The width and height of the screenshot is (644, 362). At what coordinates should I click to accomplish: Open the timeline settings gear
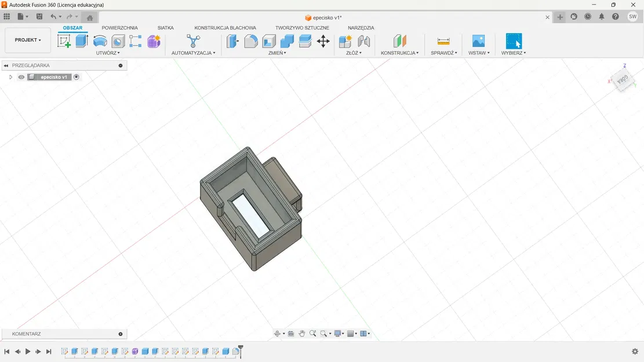point(635,352)
